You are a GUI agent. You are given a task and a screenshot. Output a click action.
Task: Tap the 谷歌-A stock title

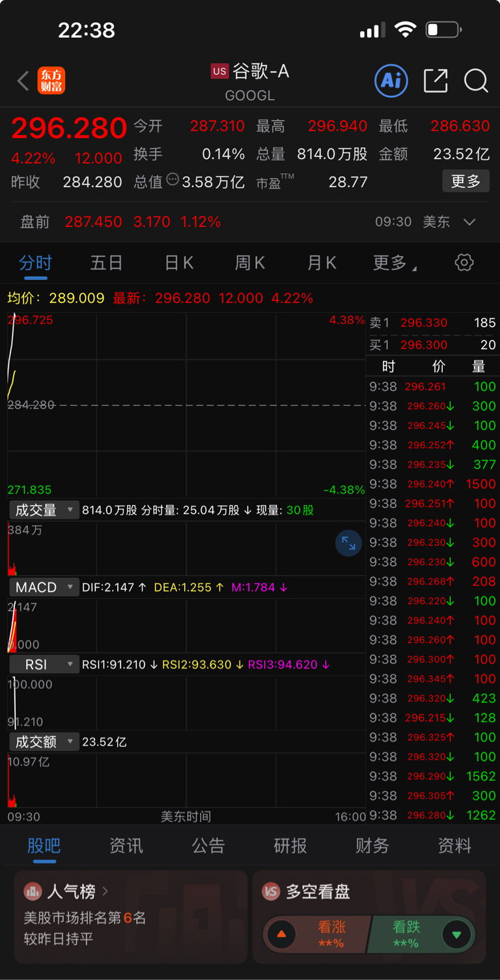(261, 71)
